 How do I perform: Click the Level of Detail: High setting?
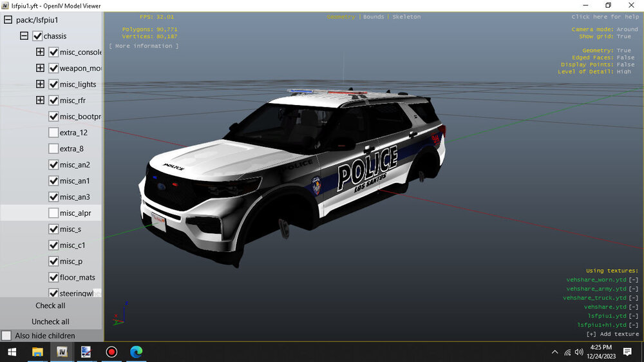pyautogui.click(x=594, y=71)
